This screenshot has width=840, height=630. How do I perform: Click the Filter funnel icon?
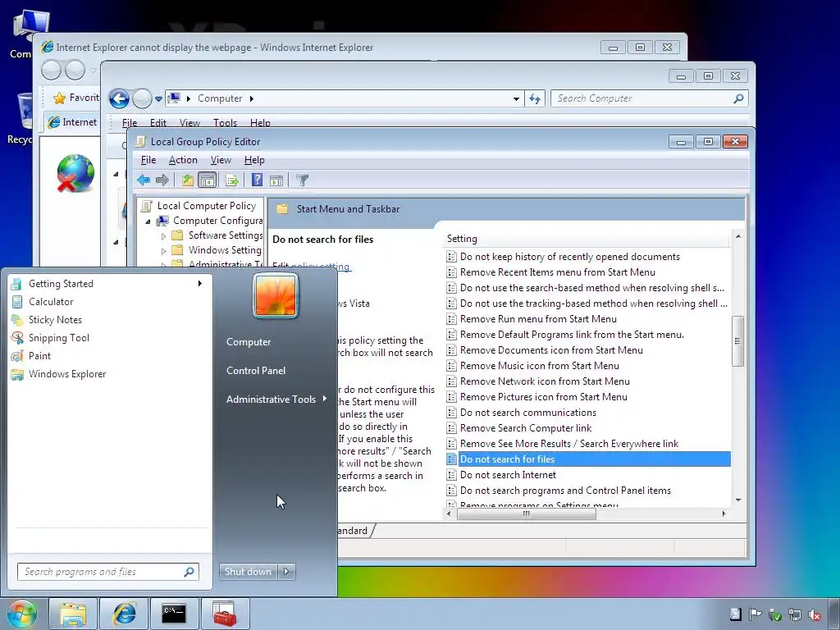302,180
